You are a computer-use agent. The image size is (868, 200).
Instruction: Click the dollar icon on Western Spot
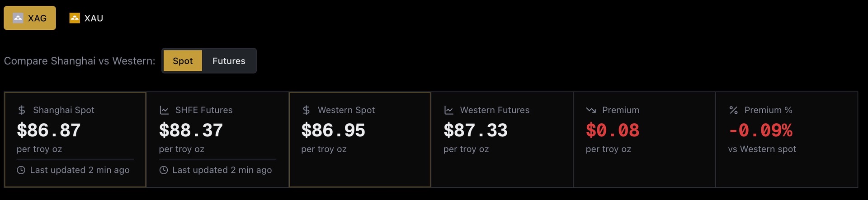[306, 110]
